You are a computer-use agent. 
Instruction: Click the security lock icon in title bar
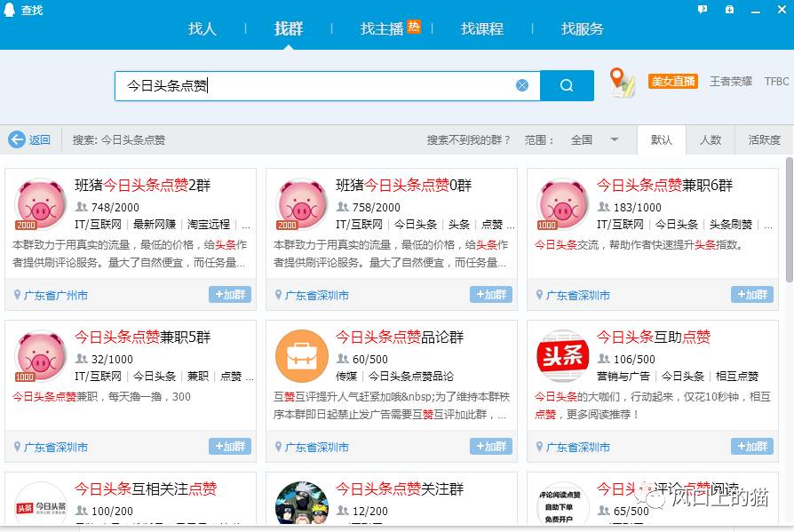click(x=730, y=9)
